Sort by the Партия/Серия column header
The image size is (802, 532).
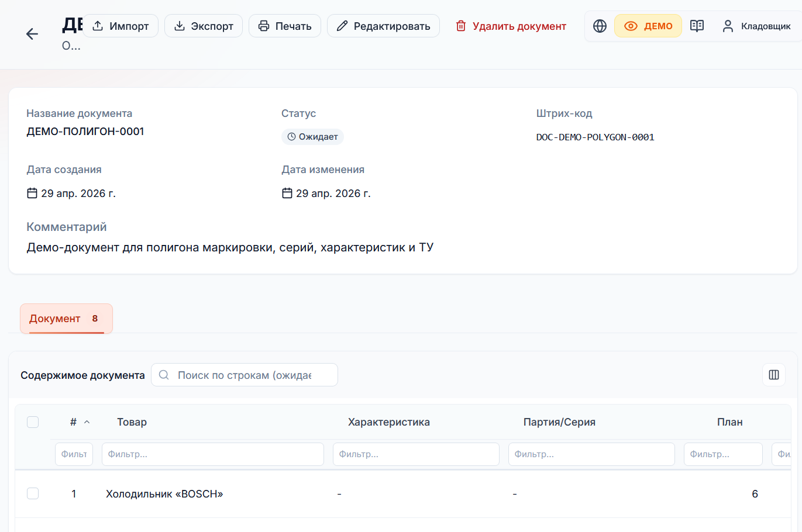(559, 422)
